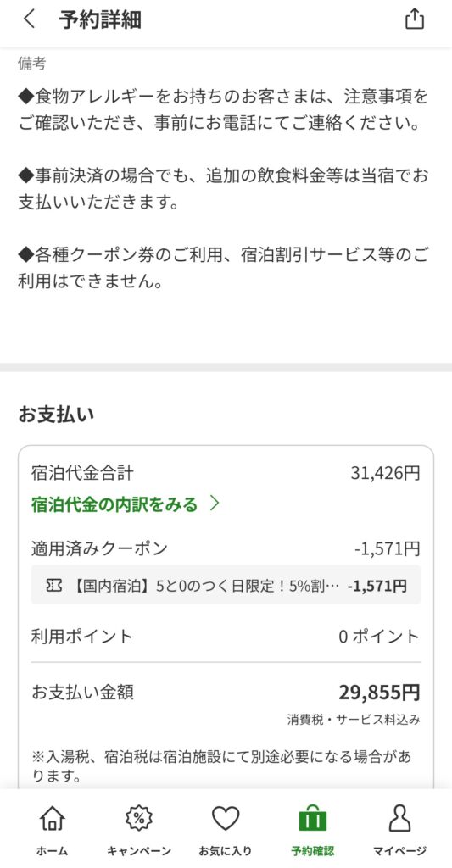Tap the back arrow icon
This screenshot has height=868, width=452.
(x=30, y=19)
